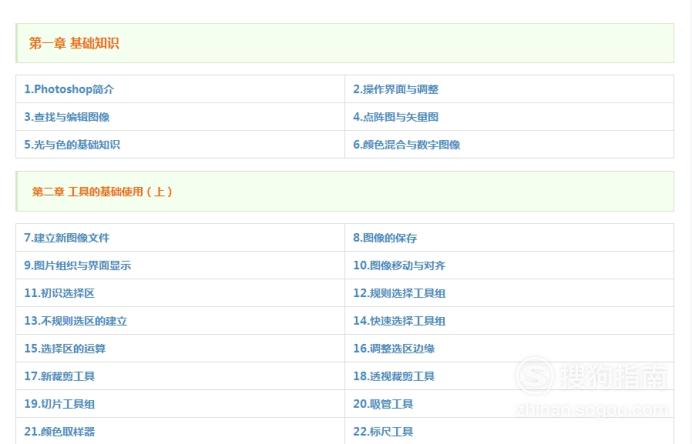The image size is (692, 444).
Task: Open lesson 18.透视裁剪工具
Action: [394, 376]
